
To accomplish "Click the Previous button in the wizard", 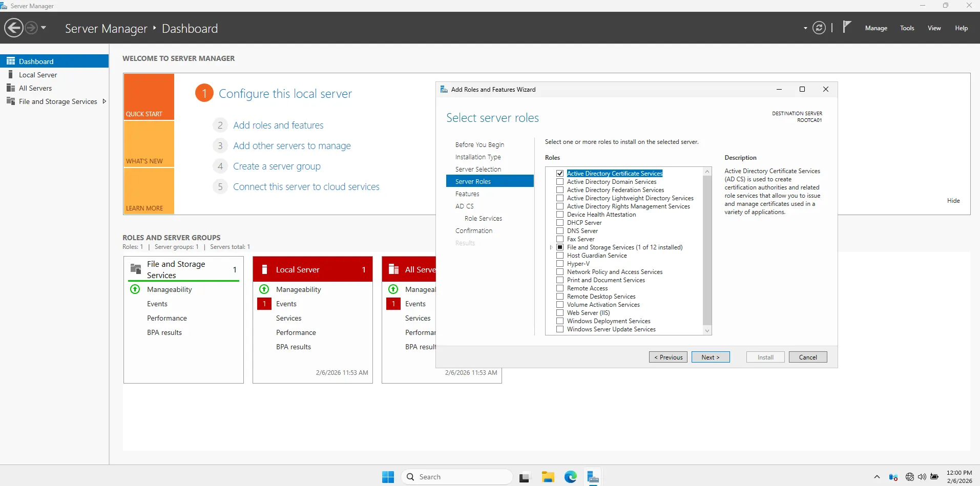I will click(x=668, y=357).
